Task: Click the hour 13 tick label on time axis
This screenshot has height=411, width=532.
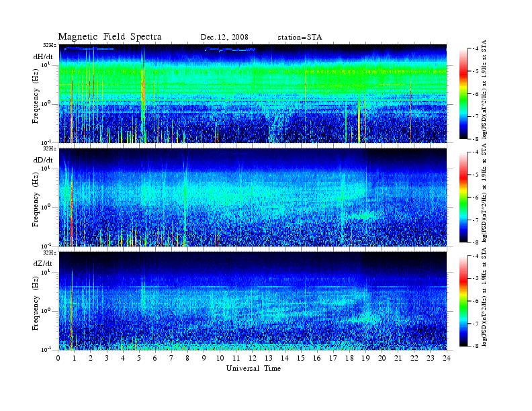Action: tap(269, 358)
